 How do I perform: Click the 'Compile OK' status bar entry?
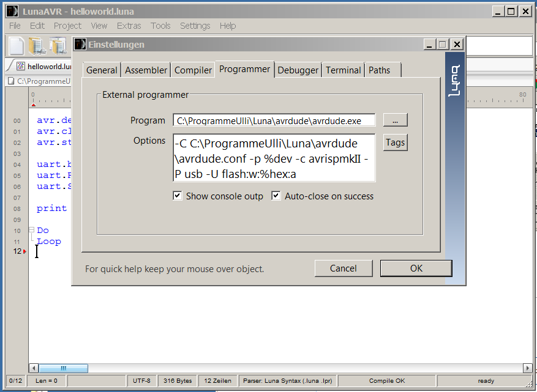pyautogui.click(x=387, y=381)
